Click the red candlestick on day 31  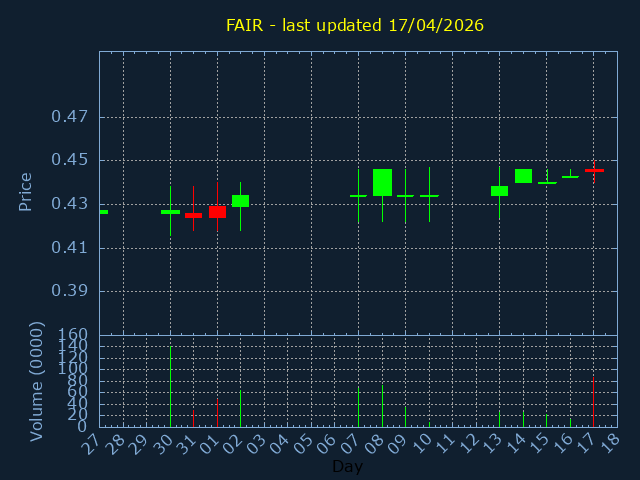coord(193,215)
